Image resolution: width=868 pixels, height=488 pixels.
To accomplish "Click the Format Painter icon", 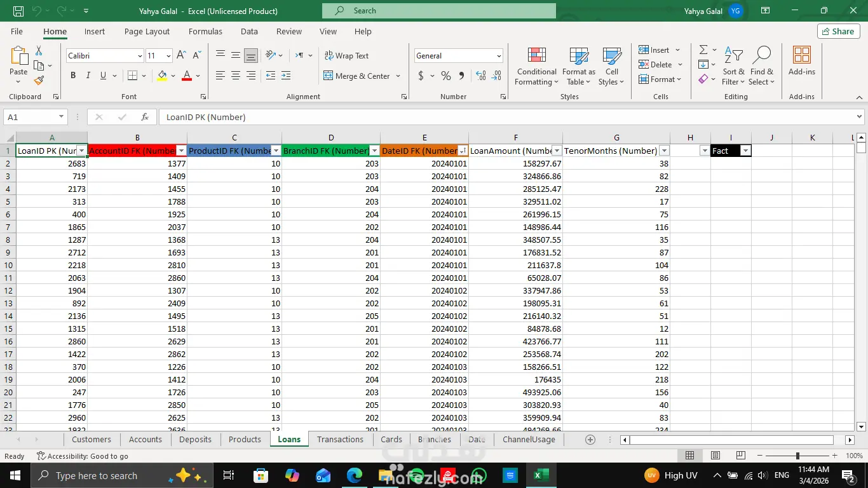I will point(39,81).
